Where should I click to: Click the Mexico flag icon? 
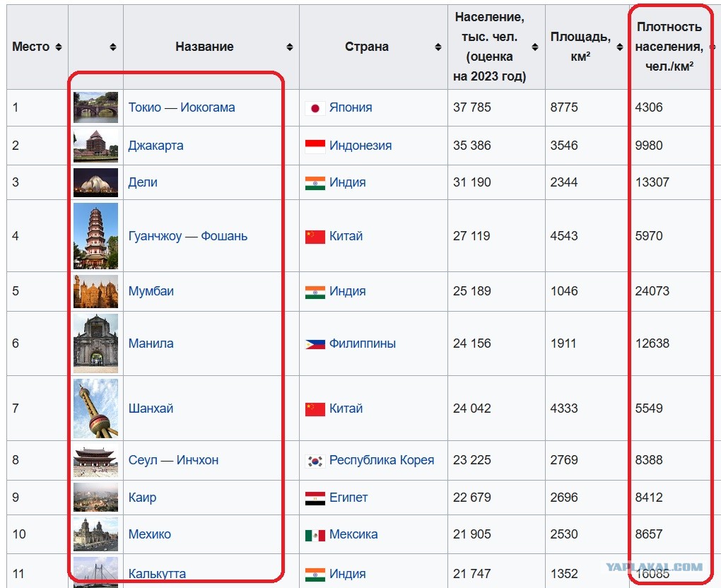click(x=315, y=535)
